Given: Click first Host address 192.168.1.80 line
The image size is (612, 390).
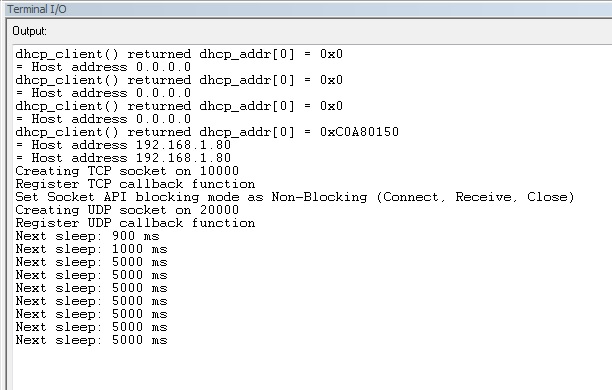Looking at the screenshot, I should pos(123,145).
